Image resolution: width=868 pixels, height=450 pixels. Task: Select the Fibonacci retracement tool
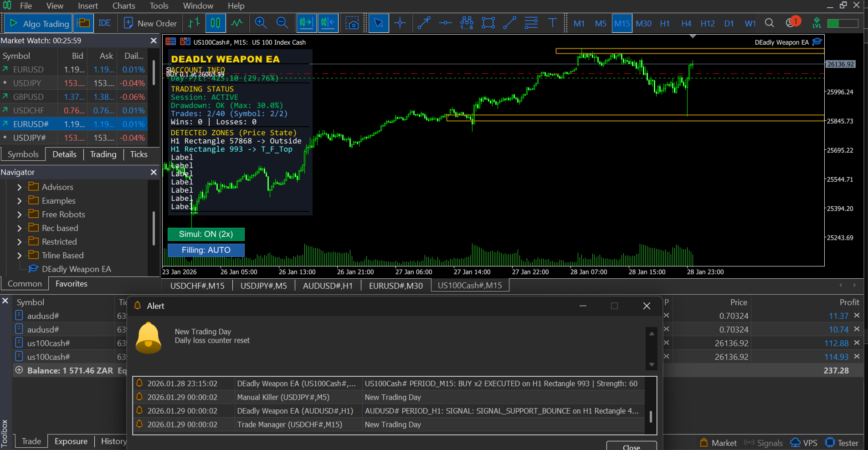[x=531, y=23]
